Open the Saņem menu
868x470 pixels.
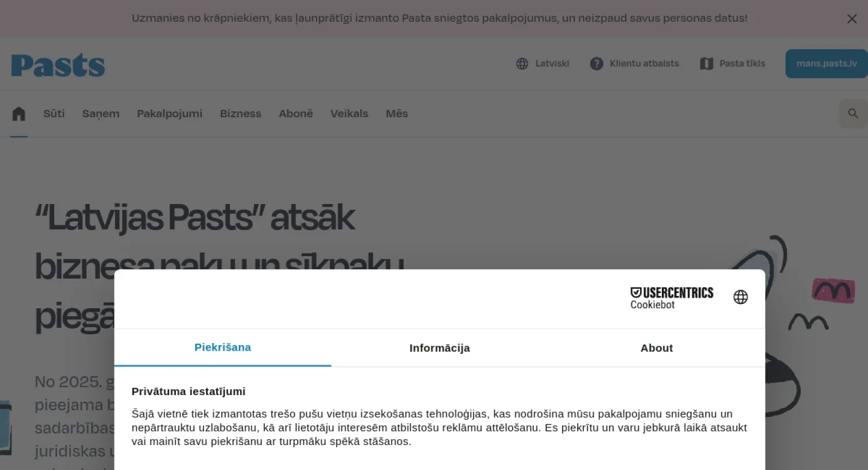(x=101, y=114)
